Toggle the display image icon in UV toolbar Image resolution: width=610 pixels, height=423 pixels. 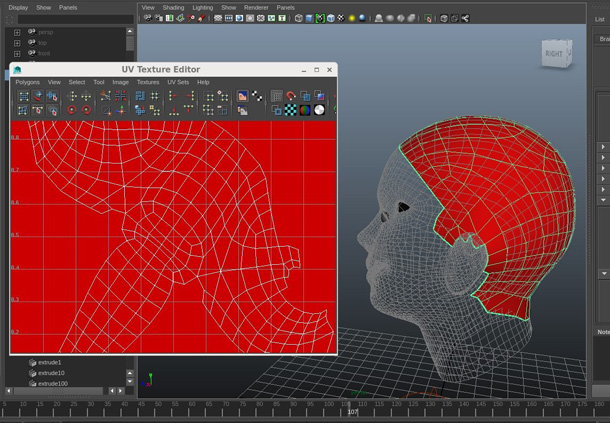coord(242,97)
